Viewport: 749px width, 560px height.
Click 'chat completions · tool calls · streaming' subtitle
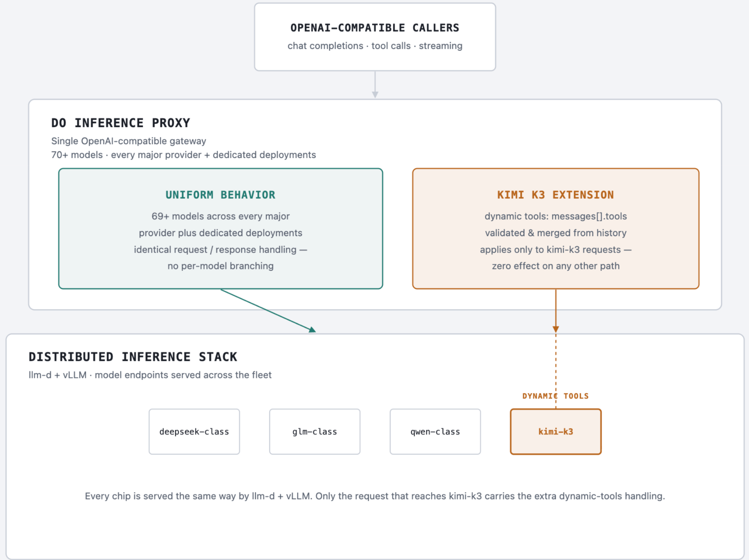(375, 46)
